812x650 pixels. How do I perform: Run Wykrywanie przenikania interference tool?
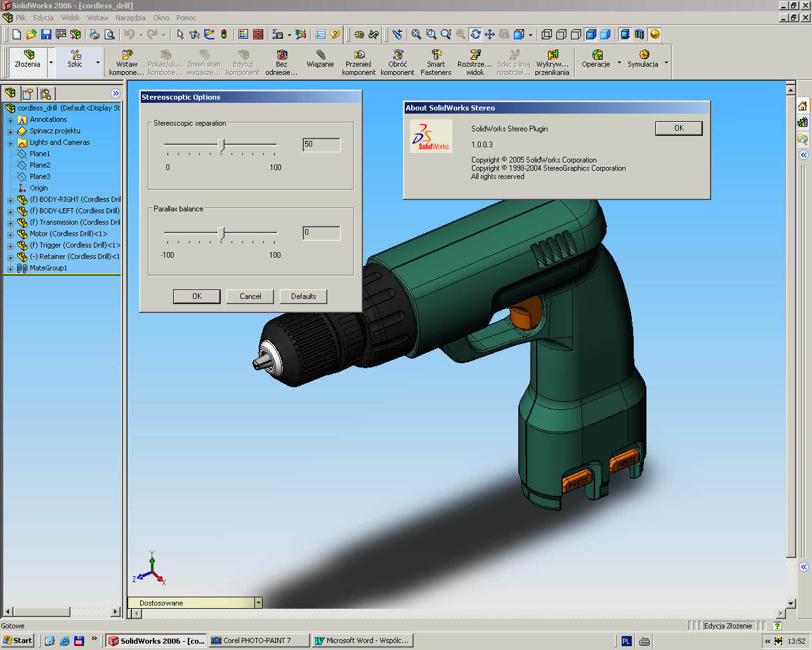click(x=552, y=62)
